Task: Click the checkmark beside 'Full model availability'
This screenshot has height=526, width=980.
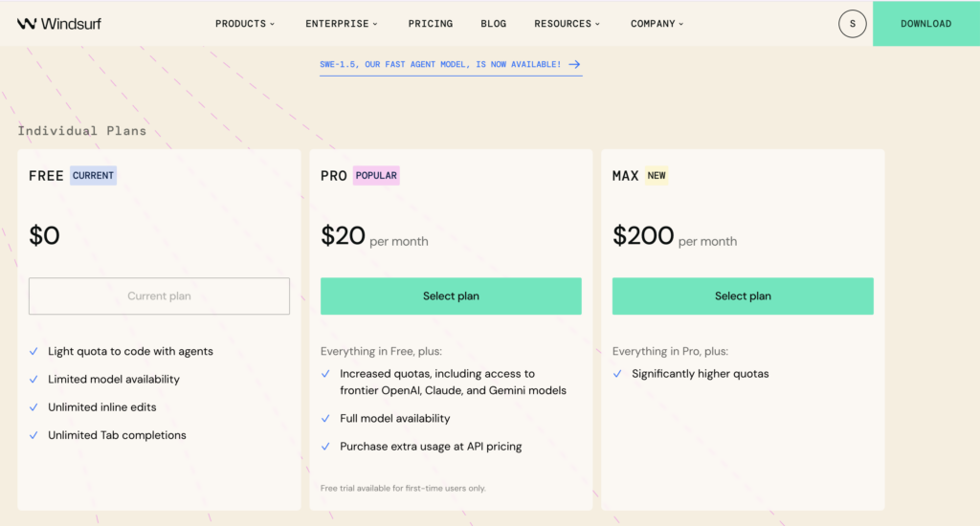Action: [326, 419]
